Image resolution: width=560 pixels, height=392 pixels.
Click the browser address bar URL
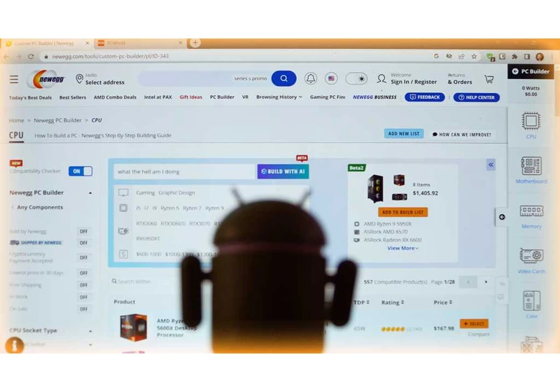[x=111, y=57]
